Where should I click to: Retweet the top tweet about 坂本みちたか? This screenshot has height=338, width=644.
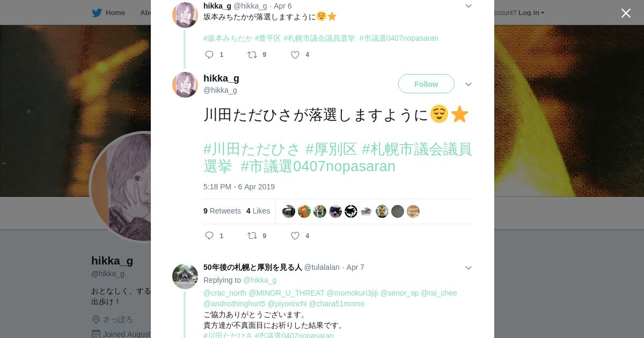[x=252, y=55]
